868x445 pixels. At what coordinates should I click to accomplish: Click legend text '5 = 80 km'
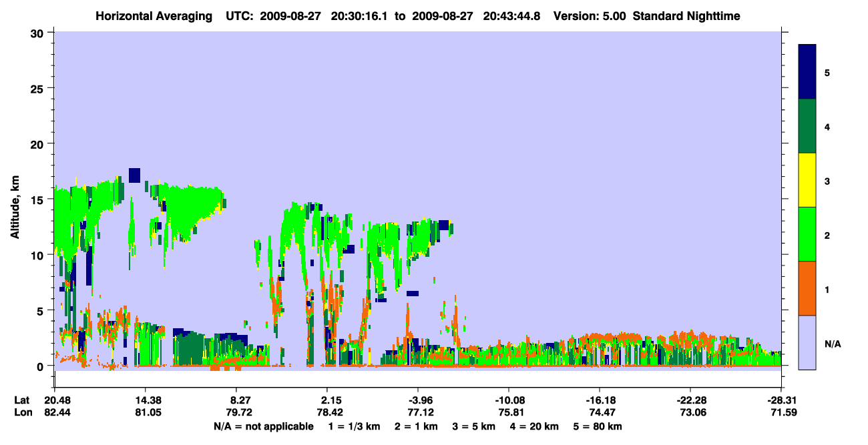[598, 426]
